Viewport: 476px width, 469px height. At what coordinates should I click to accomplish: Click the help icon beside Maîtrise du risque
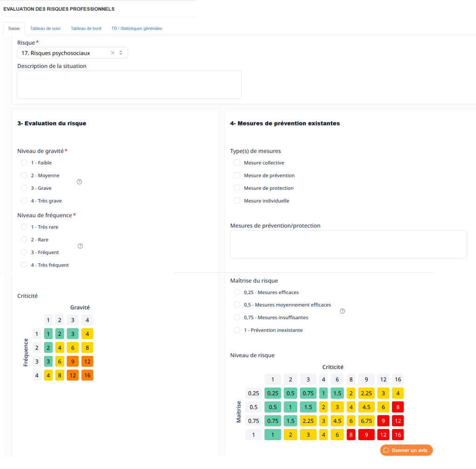(343, 311)
